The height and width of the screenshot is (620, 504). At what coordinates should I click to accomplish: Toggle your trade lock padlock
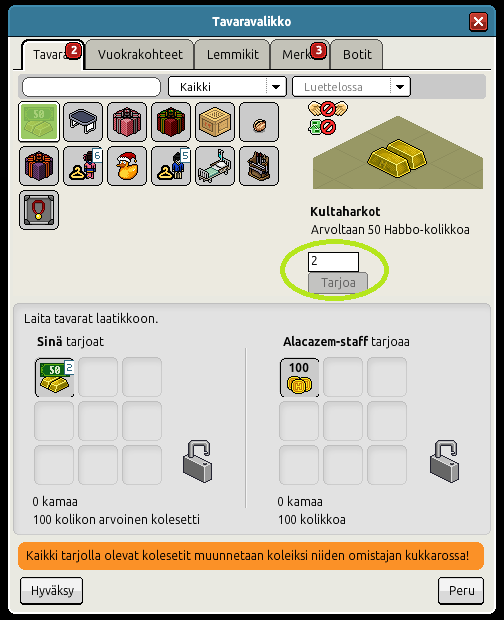coord(197,461)
